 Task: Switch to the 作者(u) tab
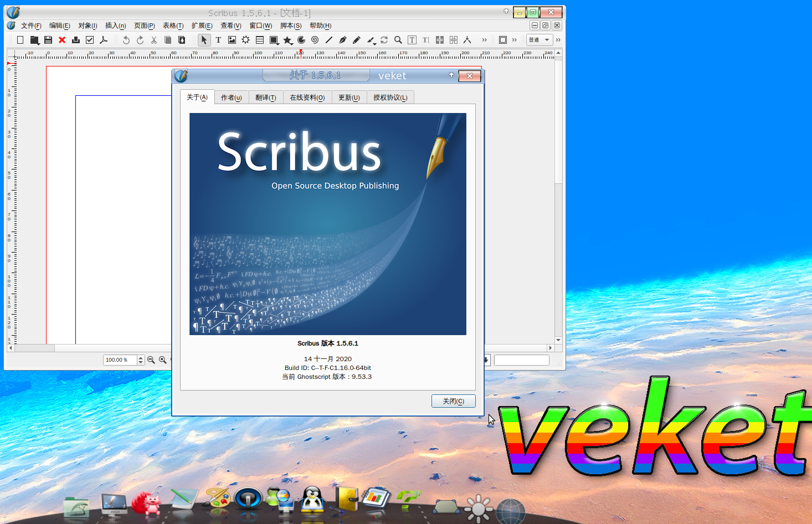coord(232,97)
